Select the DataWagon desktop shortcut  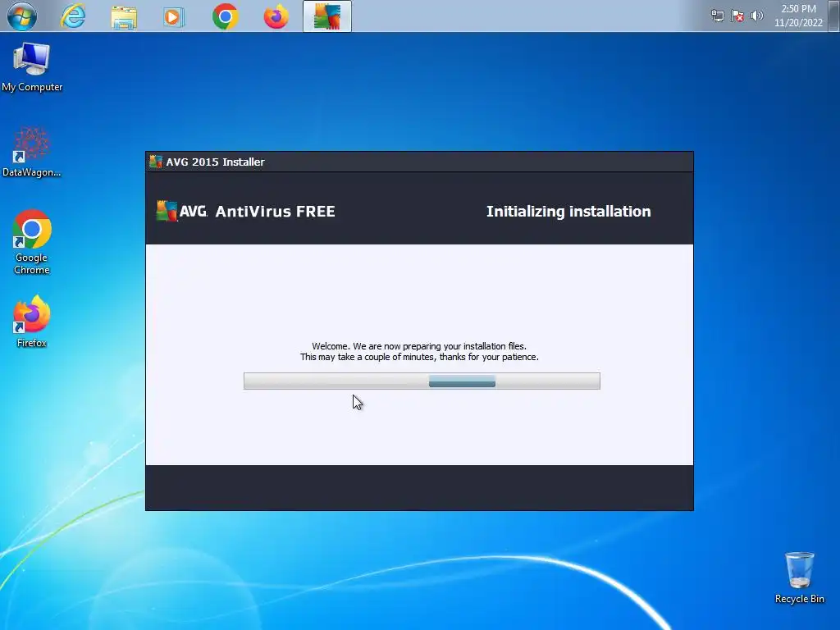(31, 152)
